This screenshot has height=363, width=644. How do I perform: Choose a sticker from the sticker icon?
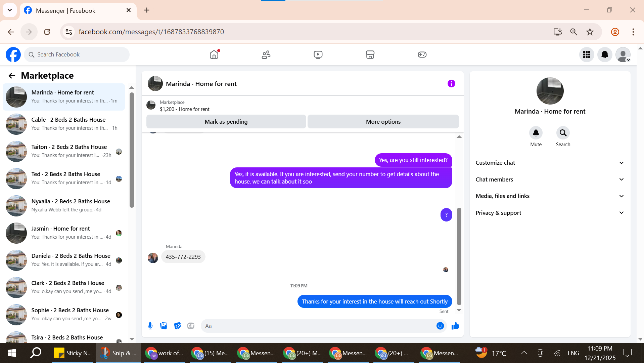click(x=177, y=326)
